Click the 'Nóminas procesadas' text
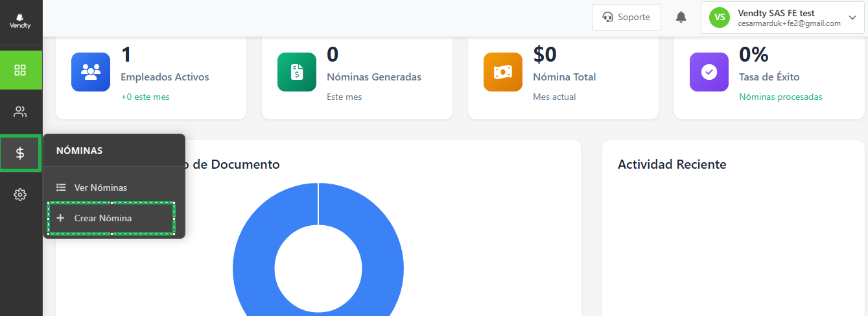 pyautogui.click(x=780, y=97)
